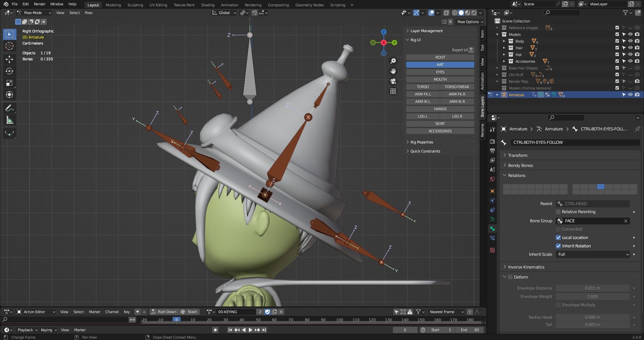Open the Inherit Scale dropdown
Screen dimensions: 644x340
tap(592, 254)
